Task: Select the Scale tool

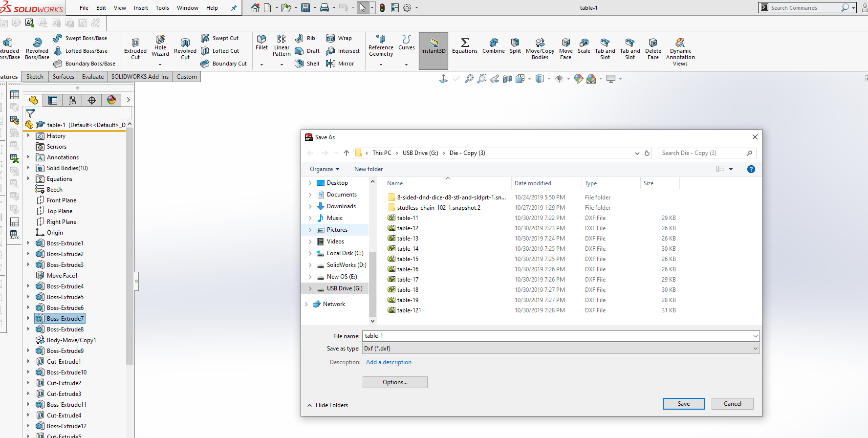Action: coord(584,46)
